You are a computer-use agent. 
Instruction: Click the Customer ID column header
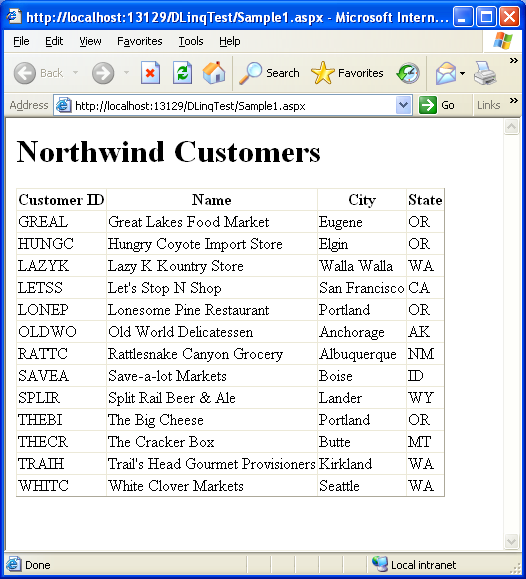61,200
